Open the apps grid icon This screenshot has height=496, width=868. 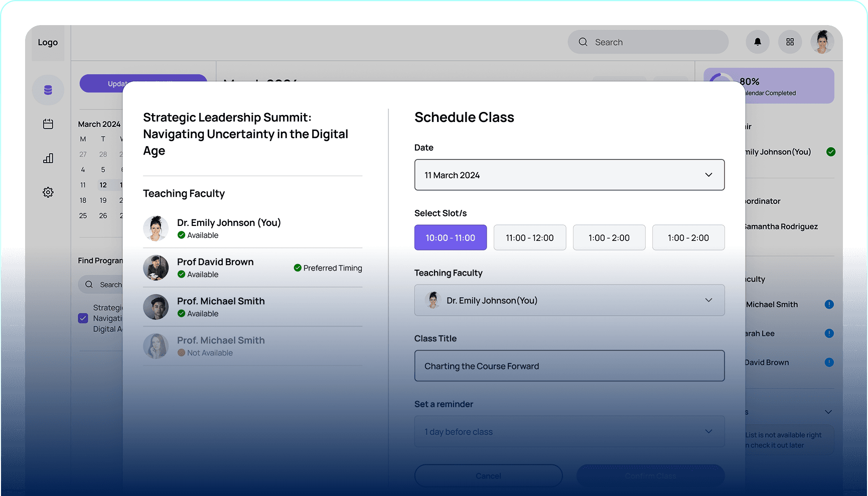click(x=790, y=42)
